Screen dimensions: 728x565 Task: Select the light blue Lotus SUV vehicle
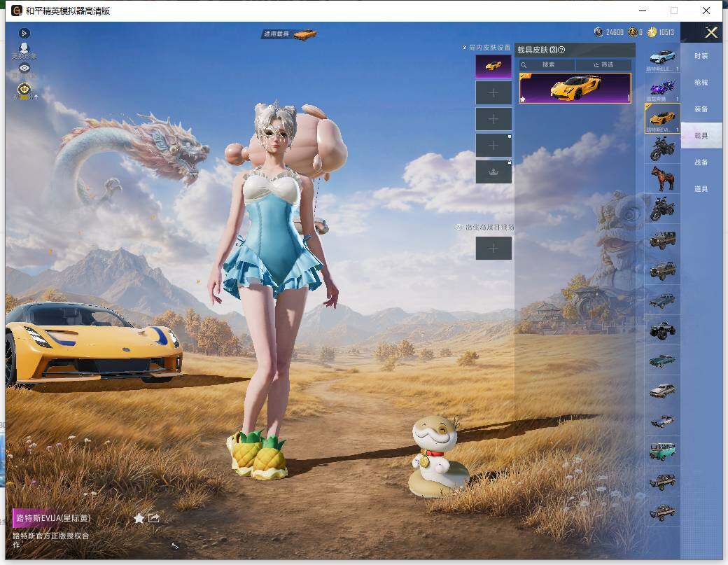point(662,58)
